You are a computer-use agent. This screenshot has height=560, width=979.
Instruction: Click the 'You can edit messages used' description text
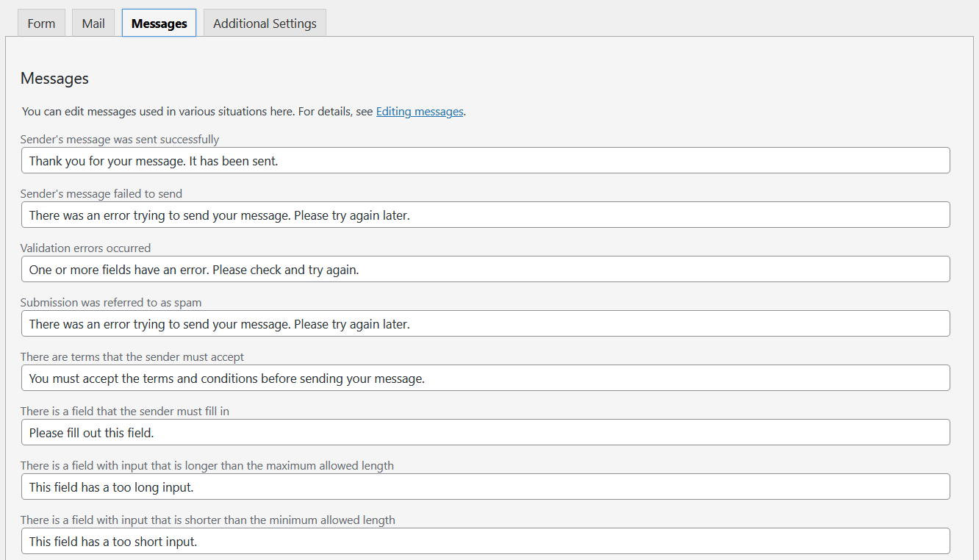(244, 112)
